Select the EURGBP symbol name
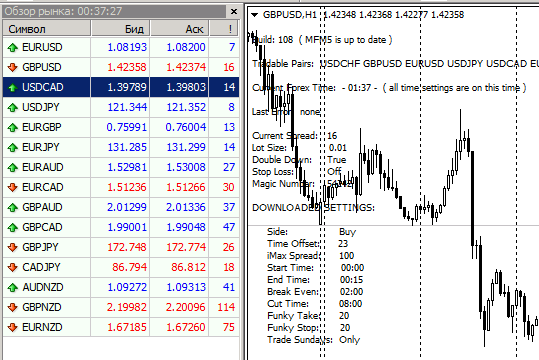This screenshot has width=539, height=360. point(42,127)
